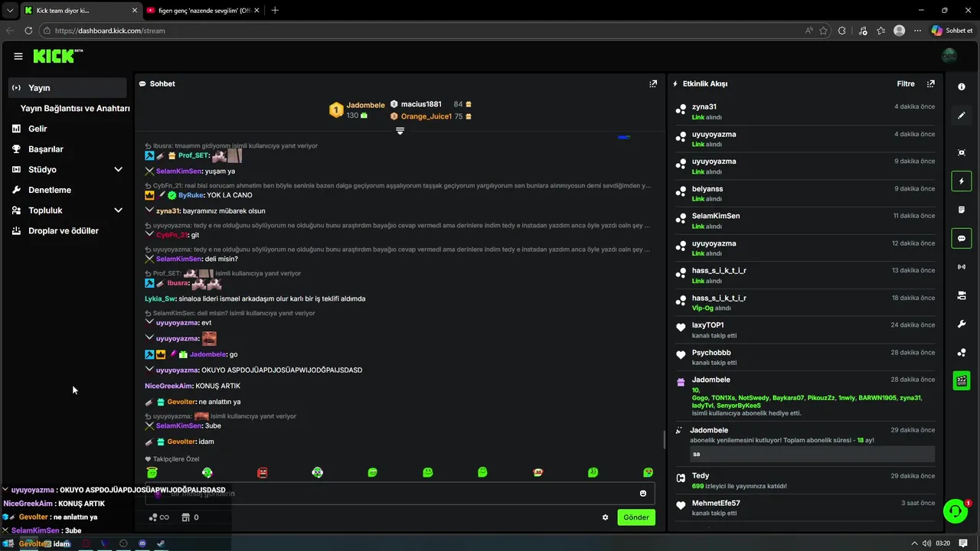Open the wrench tools icon in right sidebar
Image resolution: width=980 pixels, height=551 pixels.
click(x=962, y=324)
